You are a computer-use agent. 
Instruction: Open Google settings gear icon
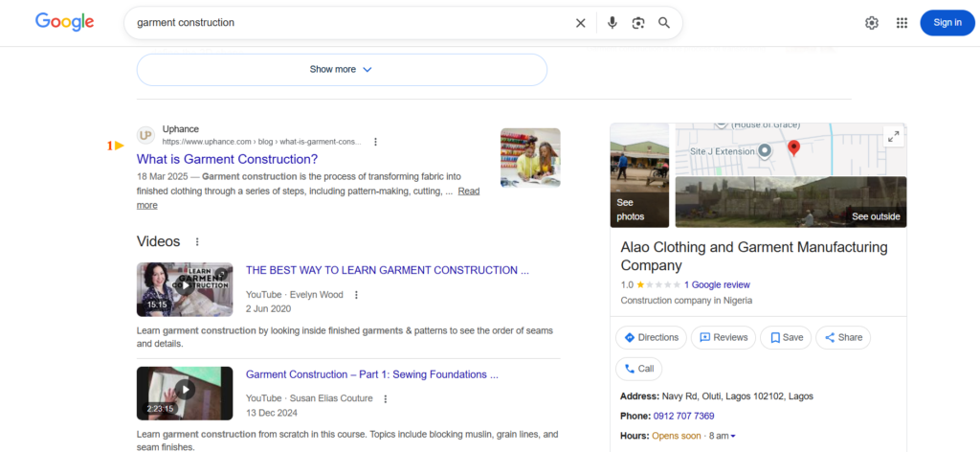[872, 23]
